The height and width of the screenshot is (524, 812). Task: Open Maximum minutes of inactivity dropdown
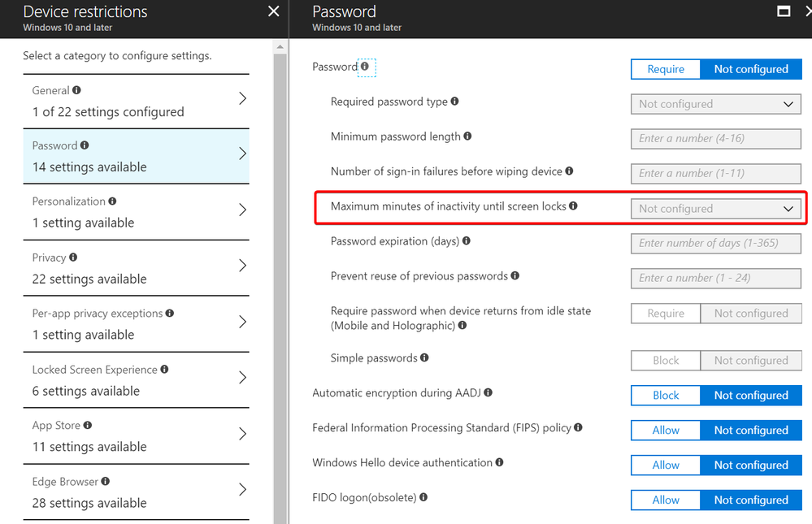(x=716, y=209)
